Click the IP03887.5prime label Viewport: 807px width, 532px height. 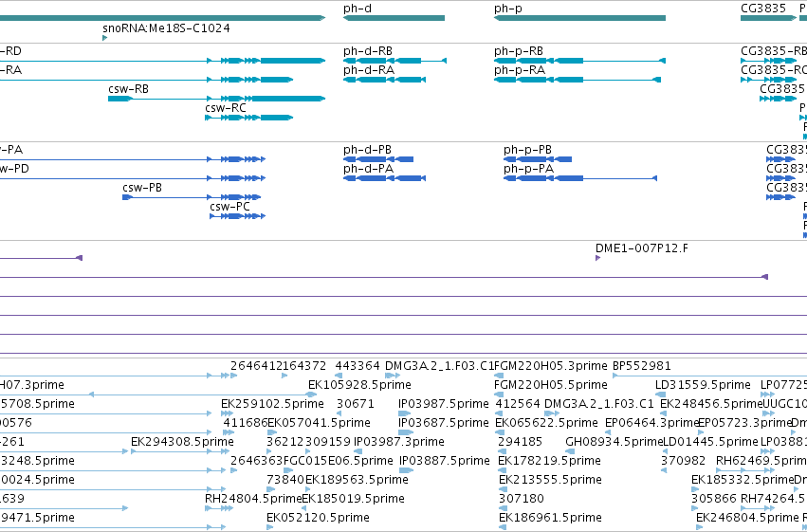click(444, 461)
